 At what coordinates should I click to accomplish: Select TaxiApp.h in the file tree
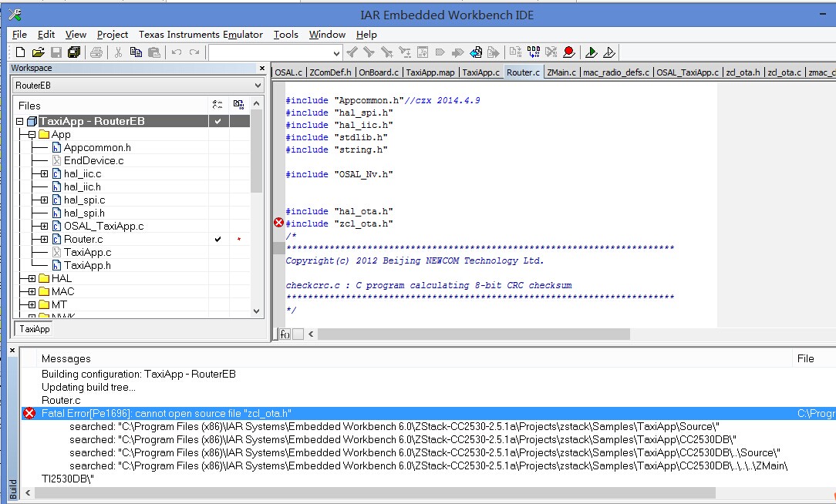pos(87,265)
